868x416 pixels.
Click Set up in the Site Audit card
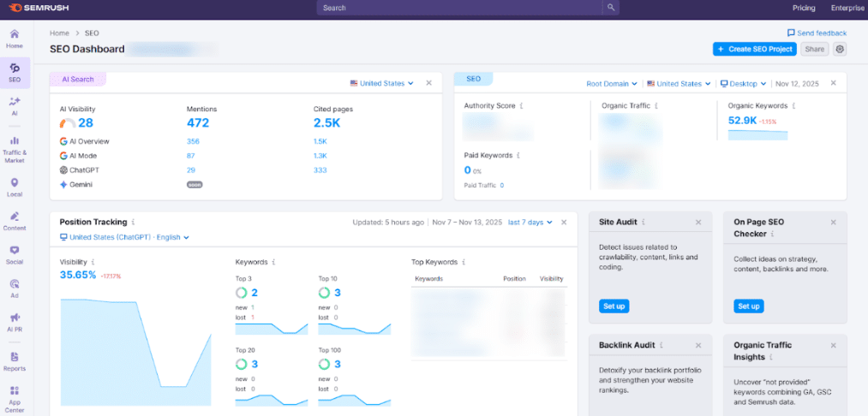(x=614, y=306)
